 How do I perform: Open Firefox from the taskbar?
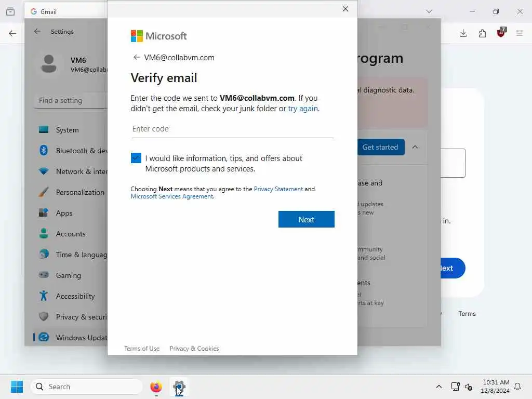(x=156, y=387)
